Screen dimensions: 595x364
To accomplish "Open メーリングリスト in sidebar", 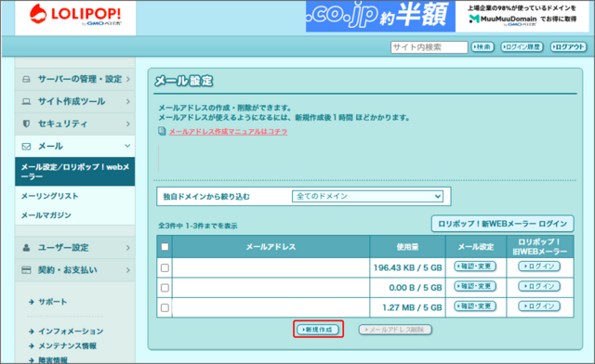I will pyautogui.click(x=49, y=196).
